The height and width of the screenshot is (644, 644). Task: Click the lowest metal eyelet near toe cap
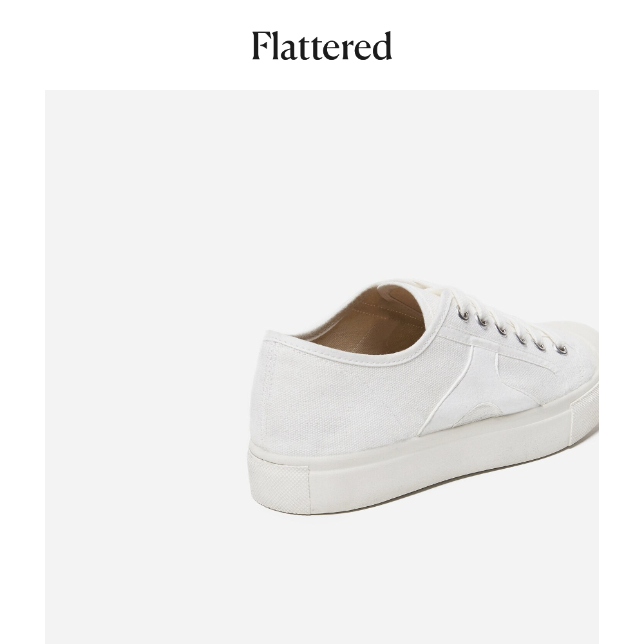point(562,350)
